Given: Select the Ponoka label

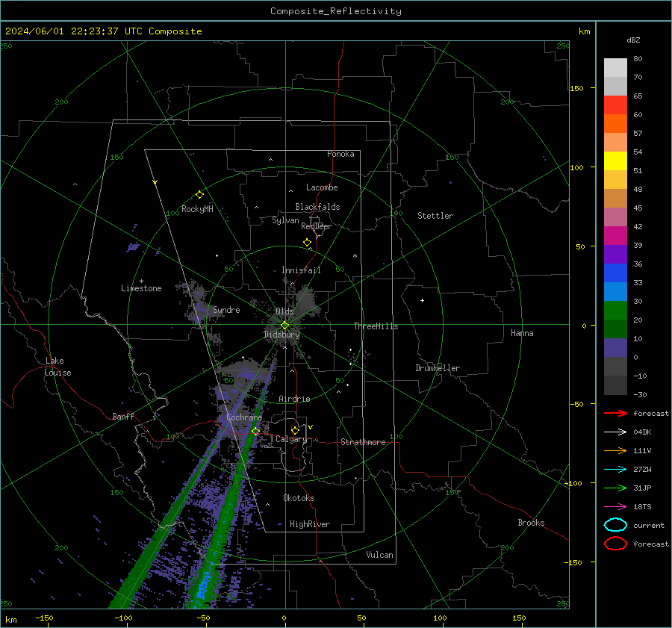Looking at the screenshot, I should pos(340,154).
